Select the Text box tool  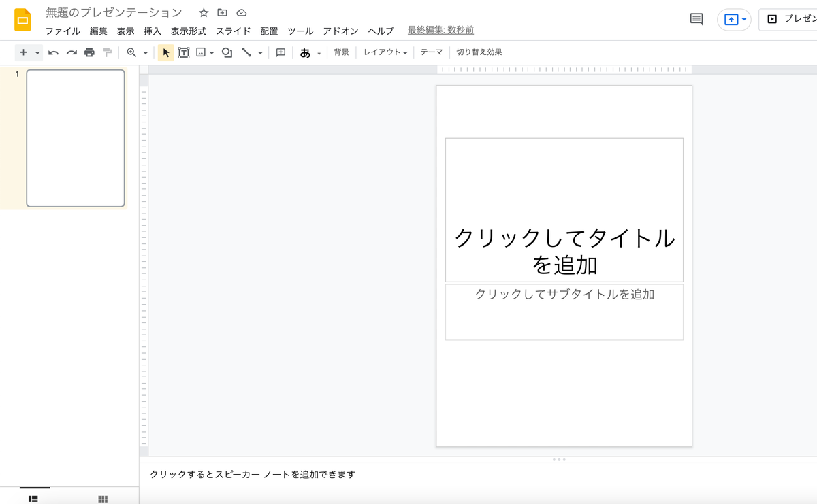[184, 52]
